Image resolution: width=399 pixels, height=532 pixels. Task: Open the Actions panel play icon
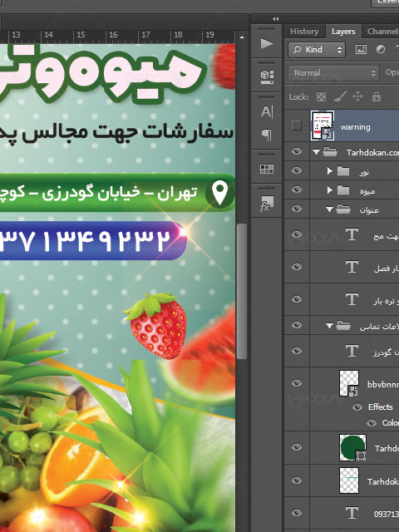click(267, 43)
